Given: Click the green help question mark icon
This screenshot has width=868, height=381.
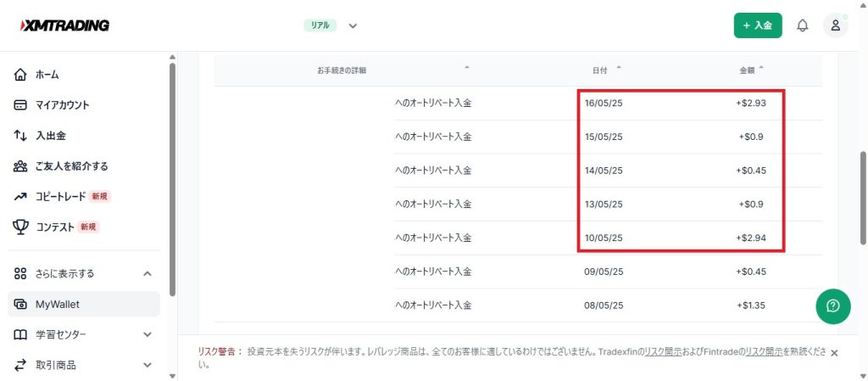Looking at the screenshot, I should [833, 306].
